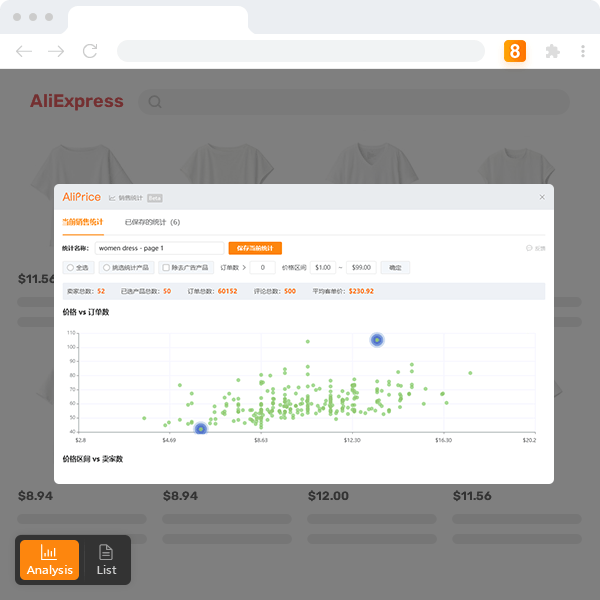Image resolution: width=600 pixels, height=600 pixels.
Task: Click the order count field showing 0
Action: [262, 267]
